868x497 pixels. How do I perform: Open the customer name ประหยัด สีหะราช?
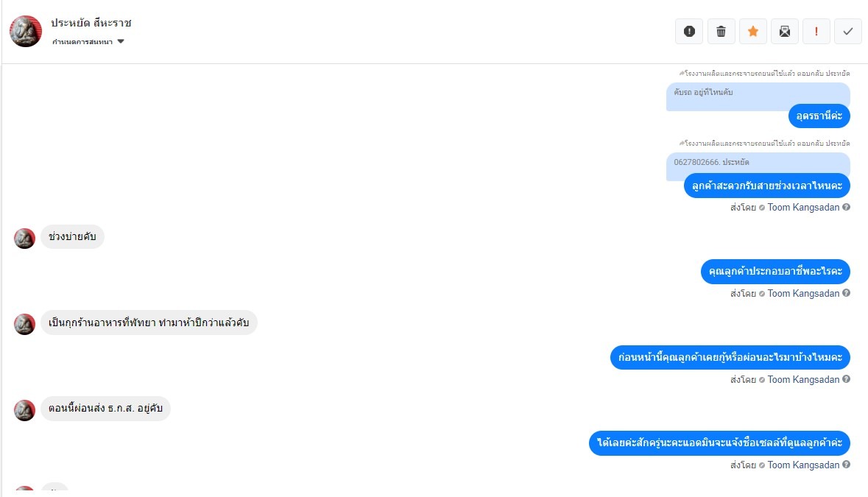click(x=91, y=23)
